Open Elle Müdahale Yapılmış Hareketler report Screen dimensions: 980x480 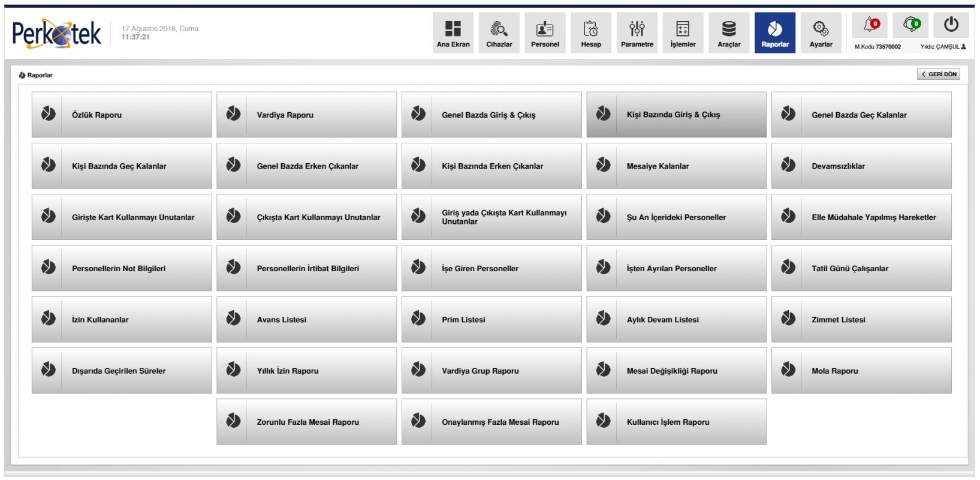[861, 217]
